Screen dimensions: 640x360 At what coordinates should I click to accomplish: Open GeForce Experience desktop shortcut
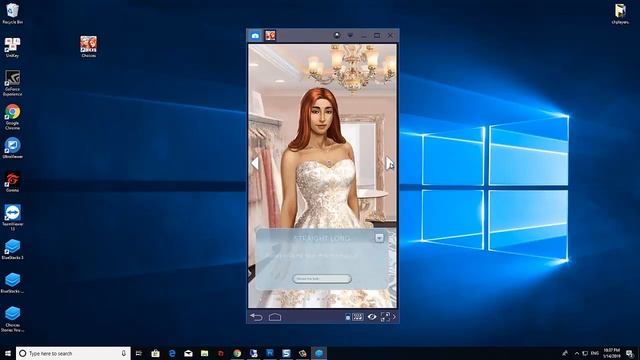click(x=12, y=83)
